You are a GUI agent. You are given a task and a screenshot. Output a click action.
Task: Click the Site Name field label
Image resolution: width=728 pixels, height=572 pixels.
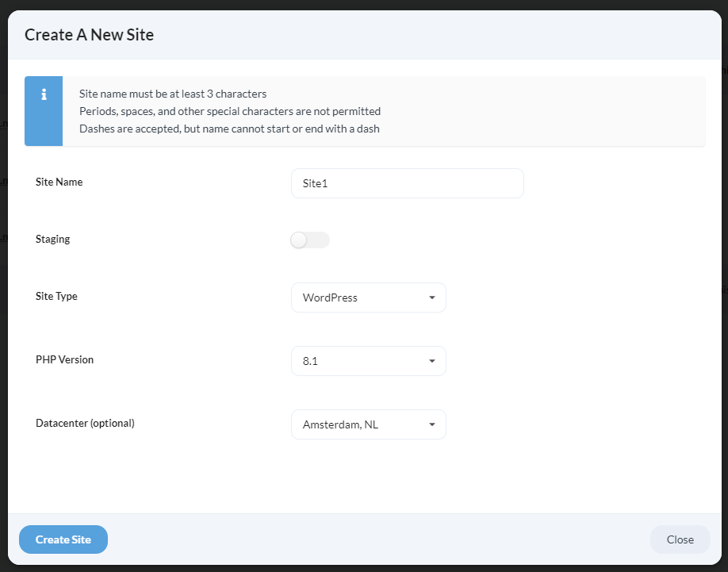pos(59,182)
